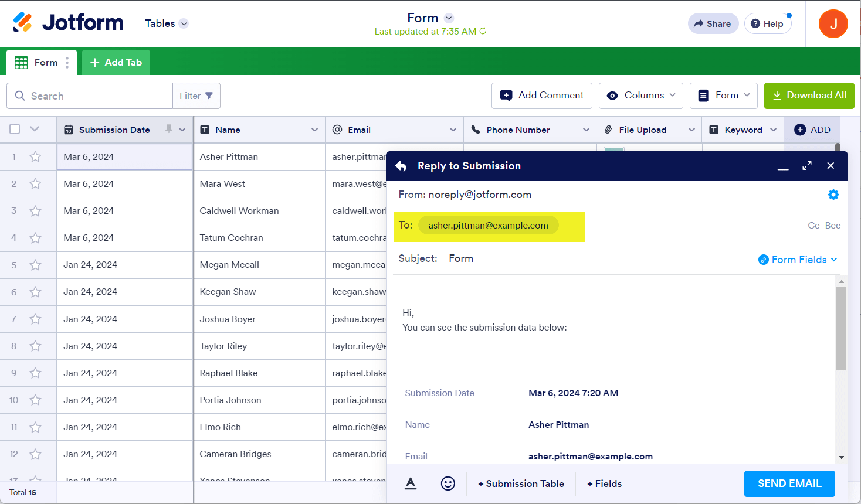Screen dimensions: 861x504
Task: Open the Keyword column menu arrow
Action: (774, 130)
